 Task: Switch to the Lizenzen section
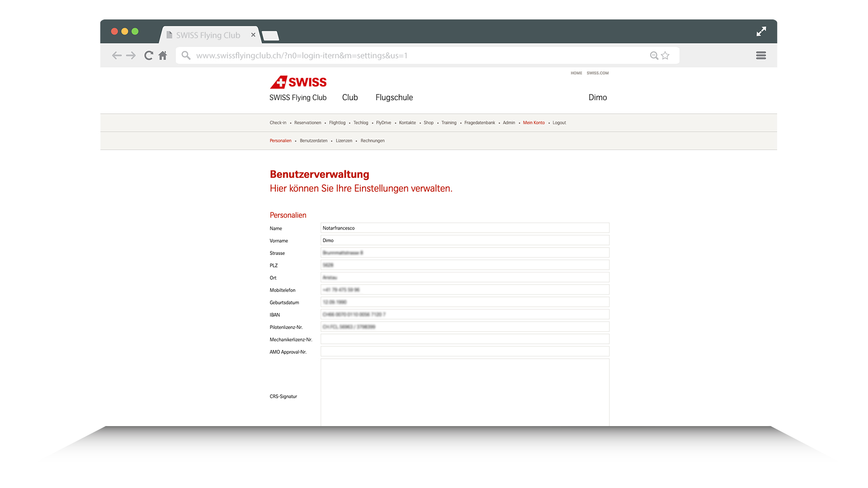[344, 141]
